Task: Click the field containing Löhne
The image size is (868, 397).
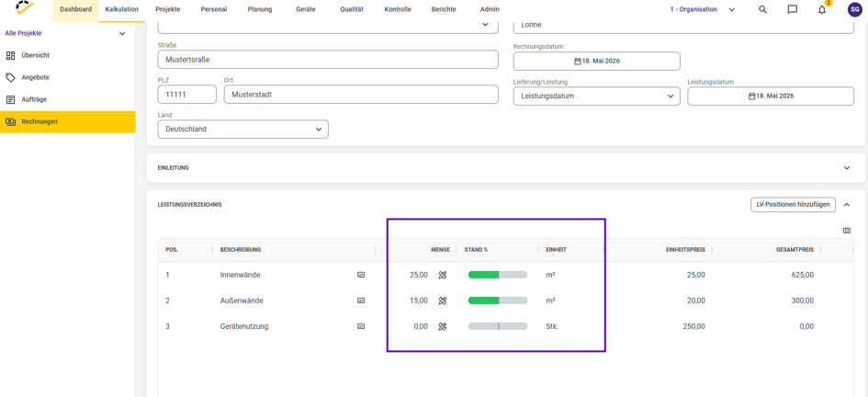Action: 683,28
